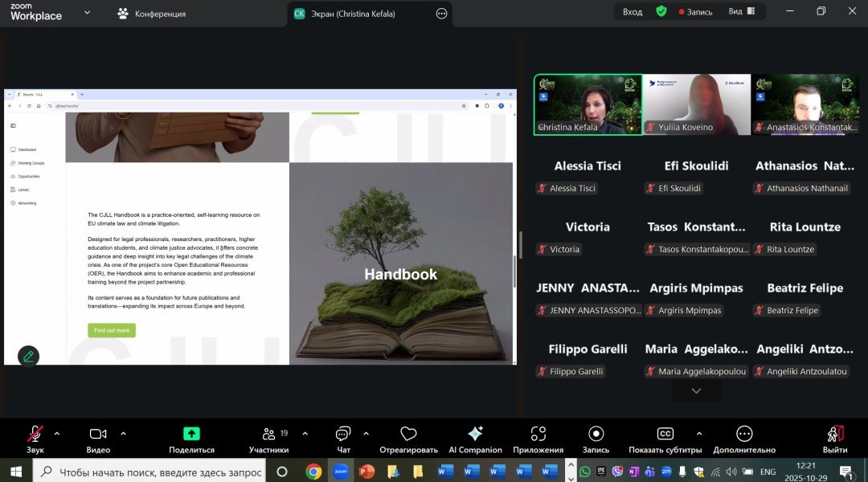Viewport: 868px width, 482px height.
Task: Click the Реагировать heart icon
Action: click(x=408, y=435)
